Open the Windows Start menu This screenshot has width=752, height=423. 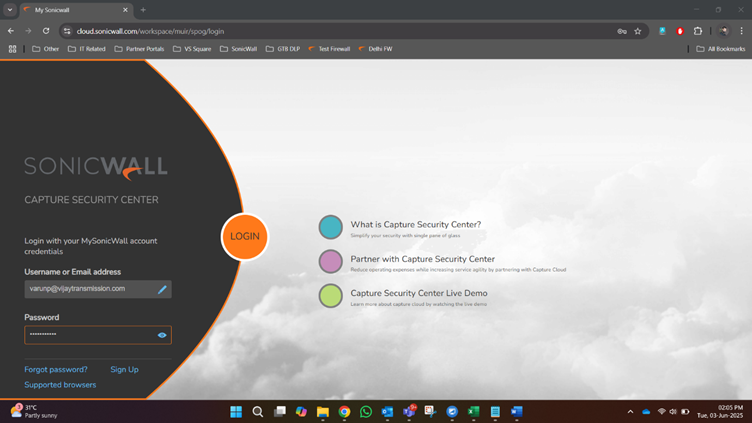[x=236, y=411]
